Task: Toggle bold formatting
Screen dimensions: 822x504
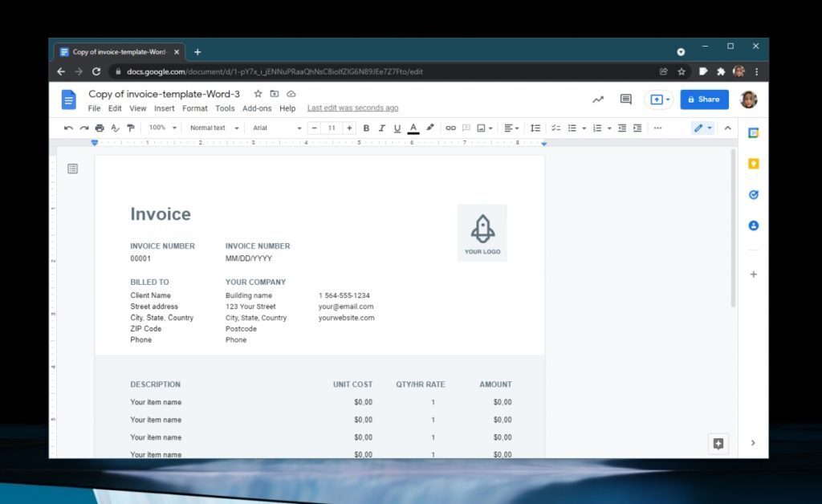Action: 366,128
